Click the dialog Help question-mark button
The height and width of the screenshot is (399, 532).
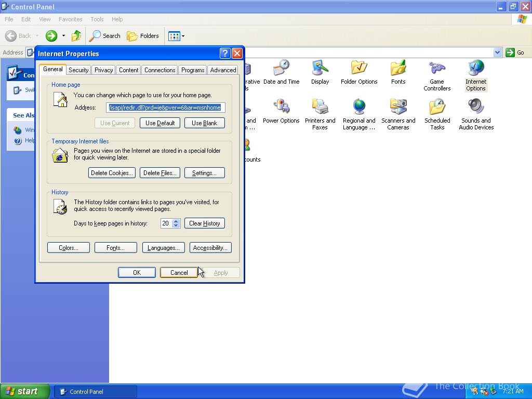pyautogui.click(x=224, y=54)
